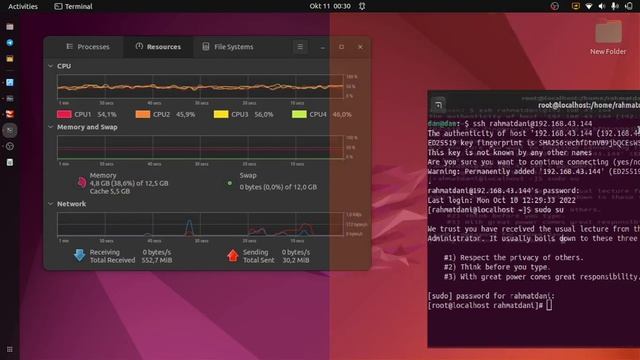Click the '#2) Think before you type.' line
640x360 pixels.
tap(497, 267)
